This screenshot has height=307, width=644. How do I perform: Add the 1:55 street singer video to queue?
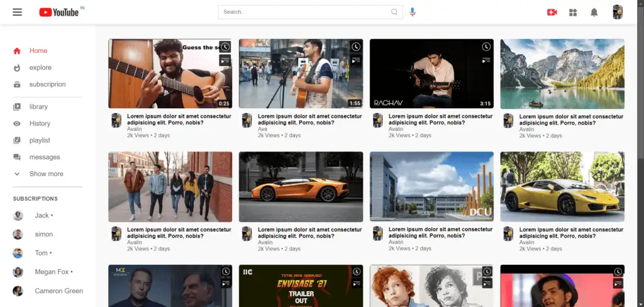pyautogui.click(x=356, y=60)
